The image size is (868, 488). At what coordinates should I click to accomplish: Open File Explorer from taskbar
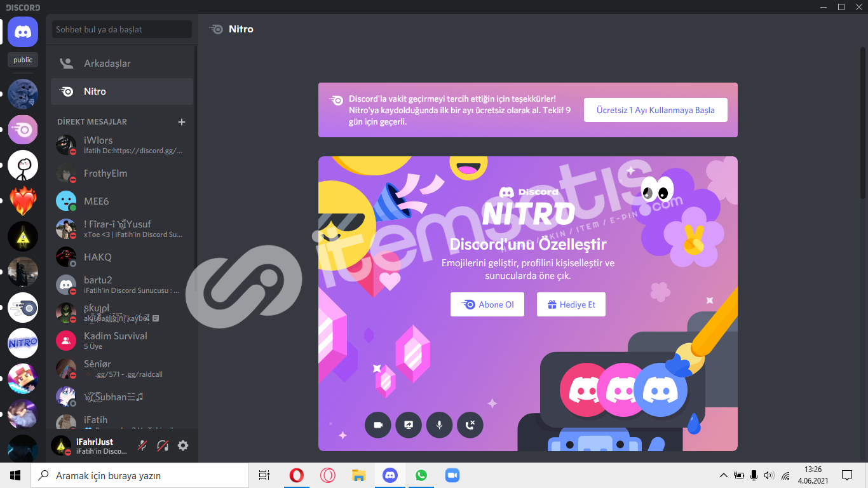(x=359, y=475)
